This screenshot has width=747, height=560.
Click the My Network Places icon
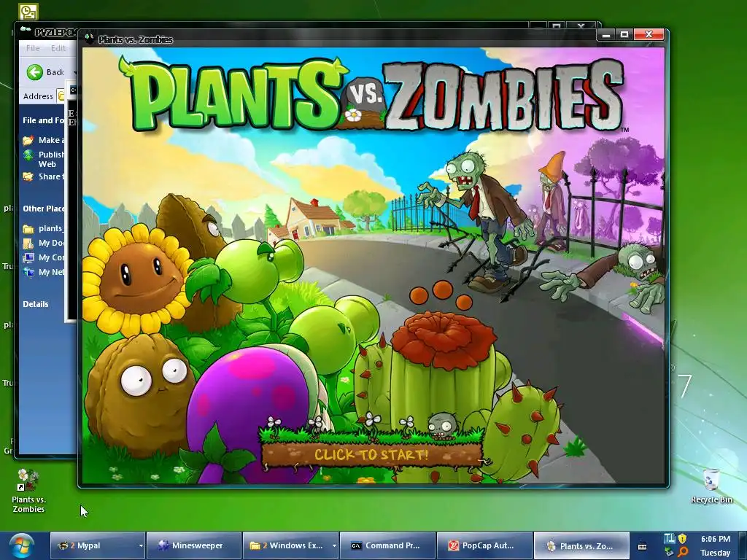tap(28, 273)
